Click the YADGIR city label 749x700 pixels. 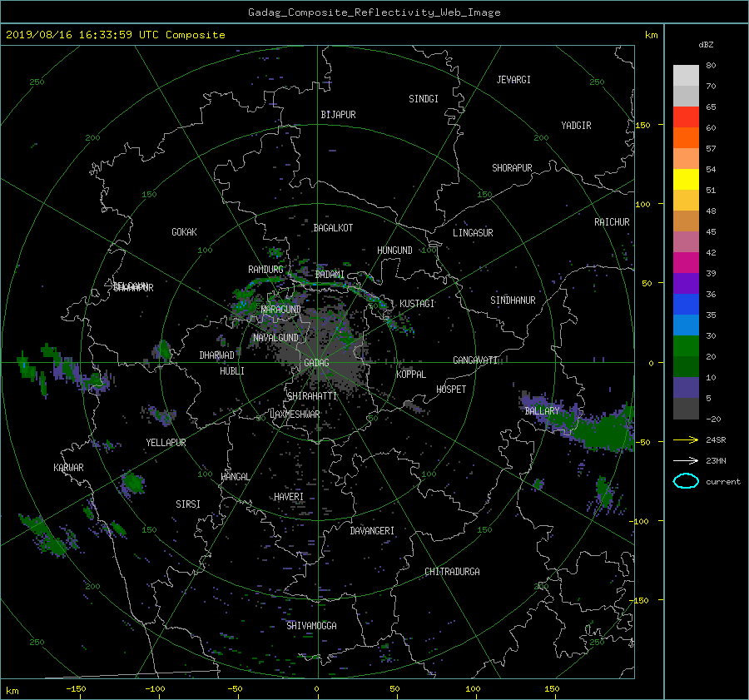click(576, 126)
